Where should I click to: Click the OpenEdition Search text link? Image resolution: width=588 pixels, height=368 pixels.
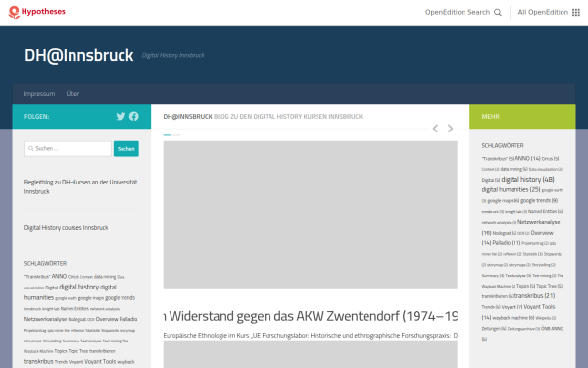(458, 12)
